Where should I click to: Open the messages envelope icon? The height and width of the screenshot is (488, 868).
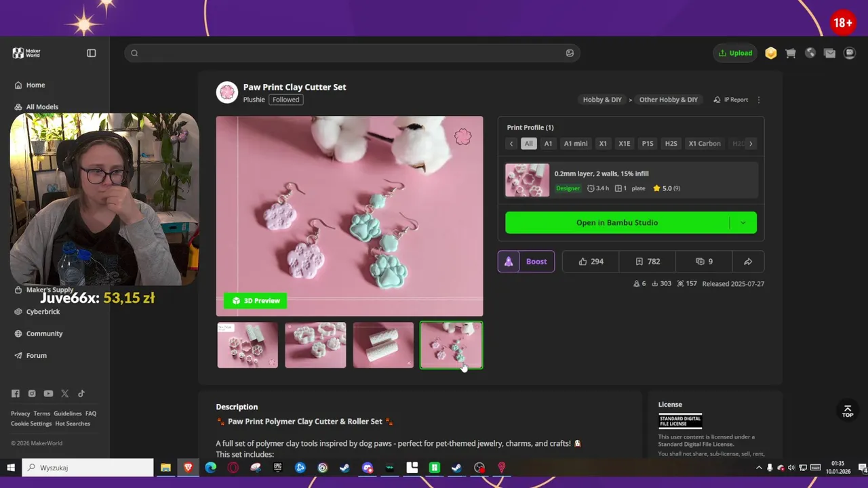coord(829,53)
